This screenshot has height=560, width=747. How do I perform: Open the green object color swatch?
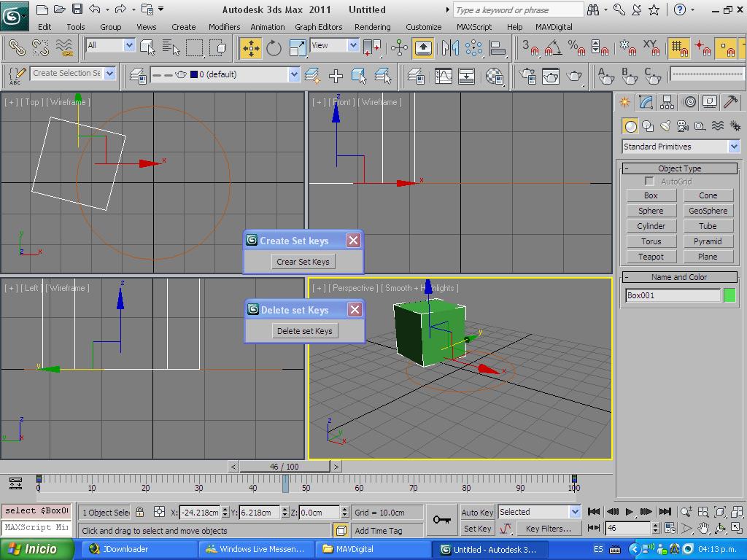coord(729,295)
